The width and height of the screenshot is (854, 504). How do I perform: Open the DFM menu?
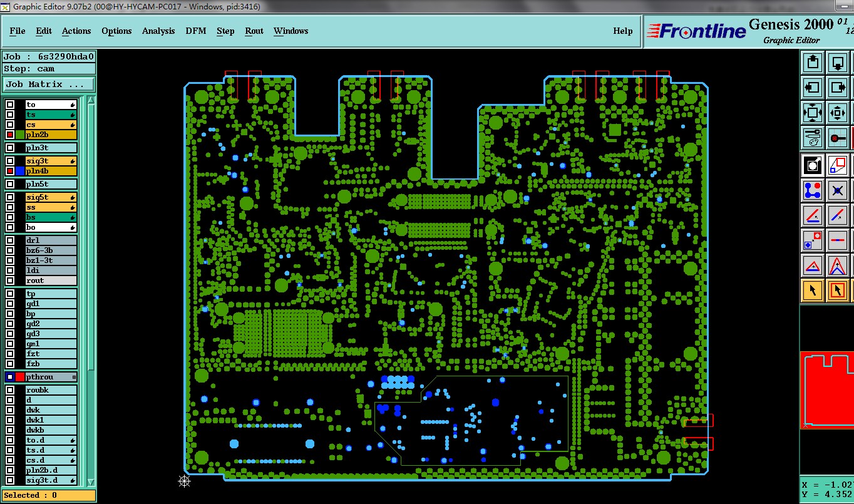[x=196, y=31]
